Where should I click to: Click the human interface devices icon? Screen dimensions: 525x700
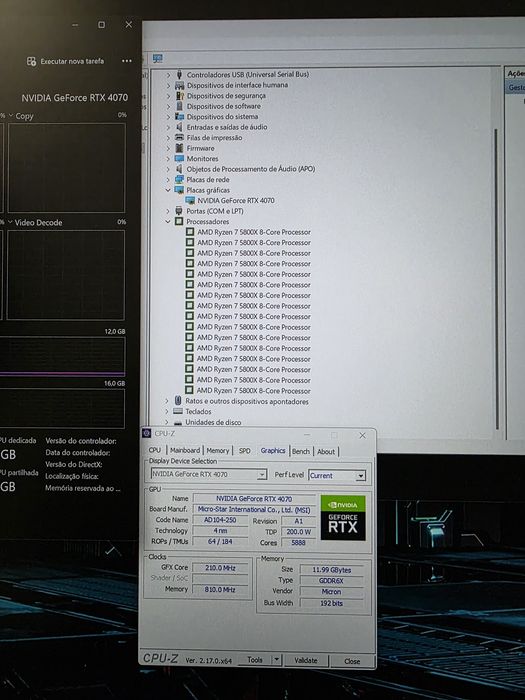point(179,85)
